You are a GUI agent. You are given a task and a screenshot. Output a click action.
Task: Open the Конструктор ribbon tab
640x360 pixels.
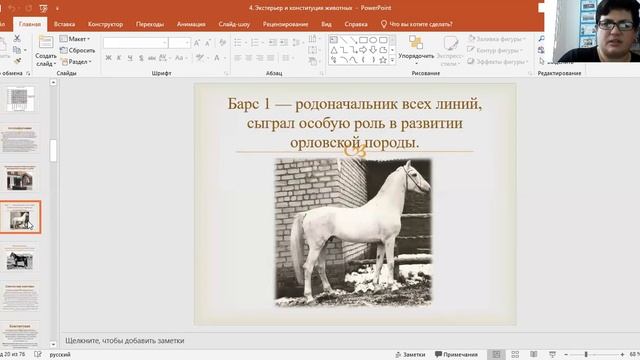pos(105,24)
